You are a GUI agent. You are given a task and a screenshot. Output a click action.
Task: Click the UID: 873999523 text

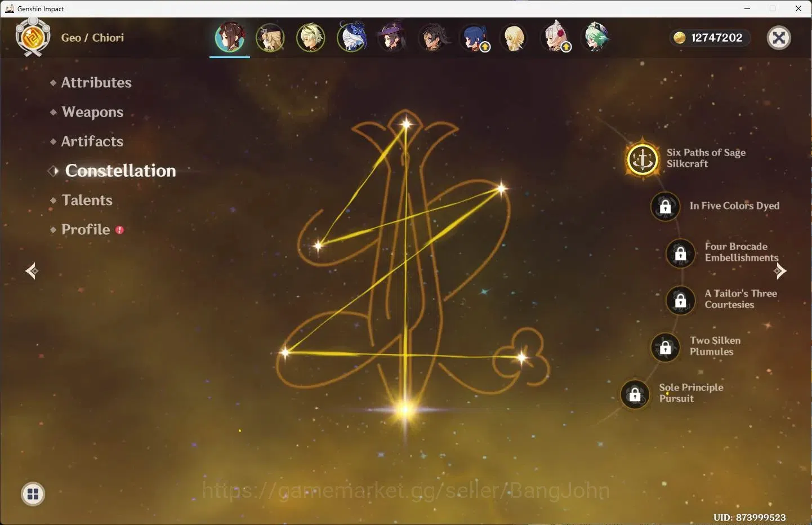[749, 517]
